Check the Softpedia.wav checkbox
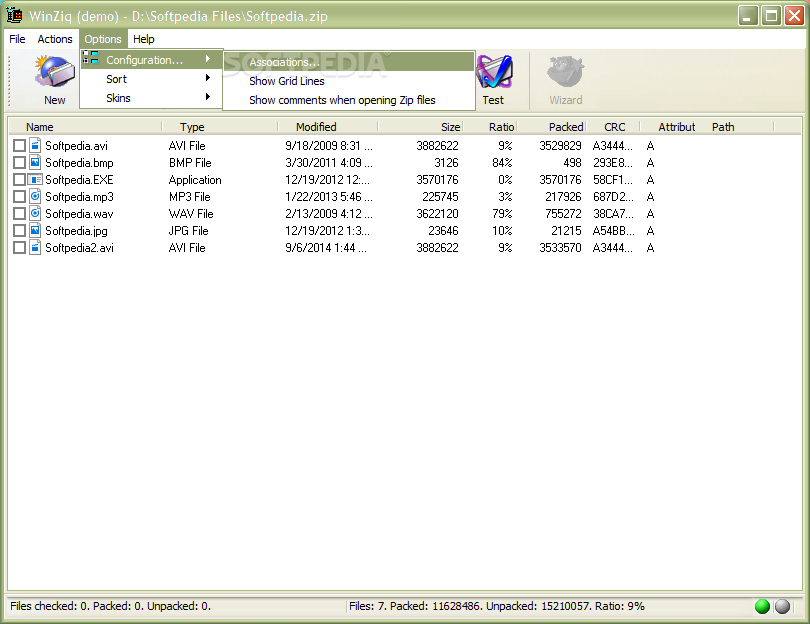This screenshot has height=624, width=810. point(19,214)
